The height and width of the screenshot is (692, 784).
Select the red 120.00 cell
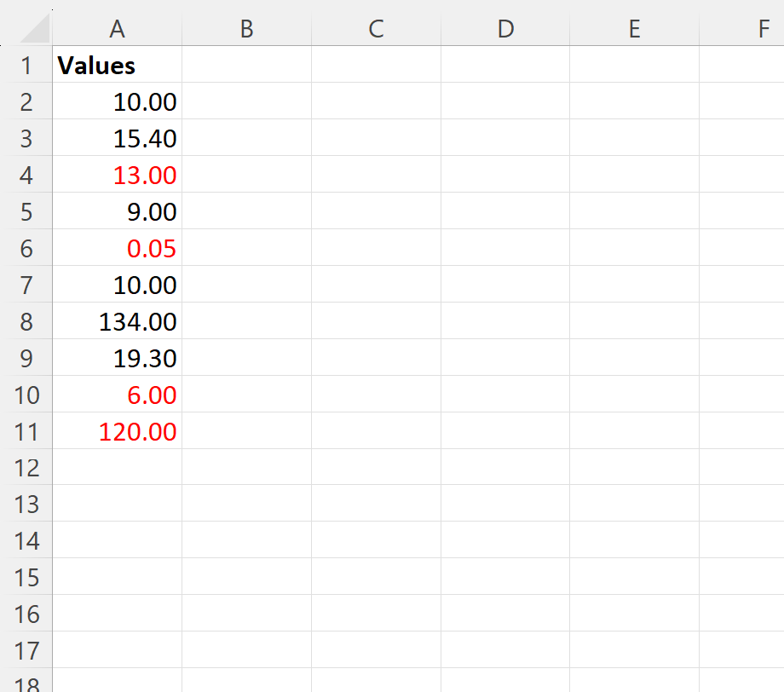pos(117,430)
